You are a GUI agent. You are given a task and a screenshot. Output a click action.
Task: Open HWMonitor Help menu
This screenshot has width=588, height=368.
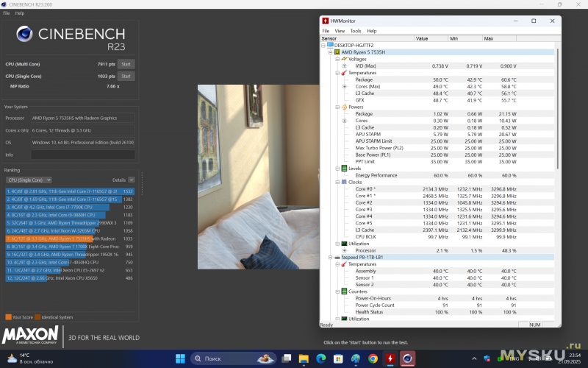coord(372,31)
